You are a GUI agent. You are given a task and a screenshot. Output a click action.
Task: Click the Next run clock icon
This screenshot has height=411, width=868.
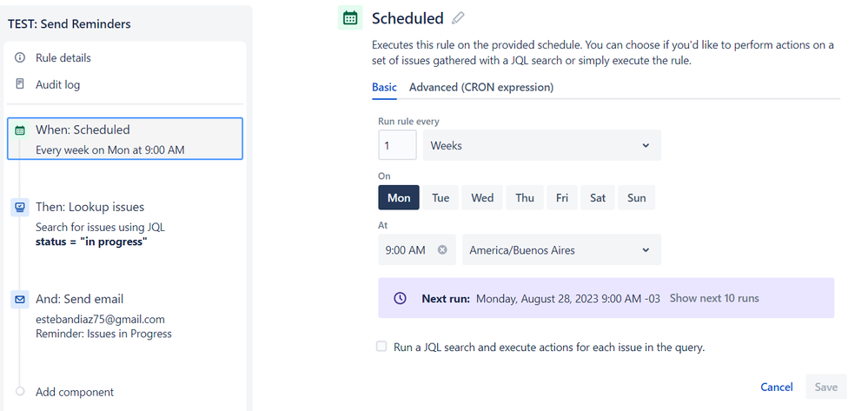tap(400, 298)
